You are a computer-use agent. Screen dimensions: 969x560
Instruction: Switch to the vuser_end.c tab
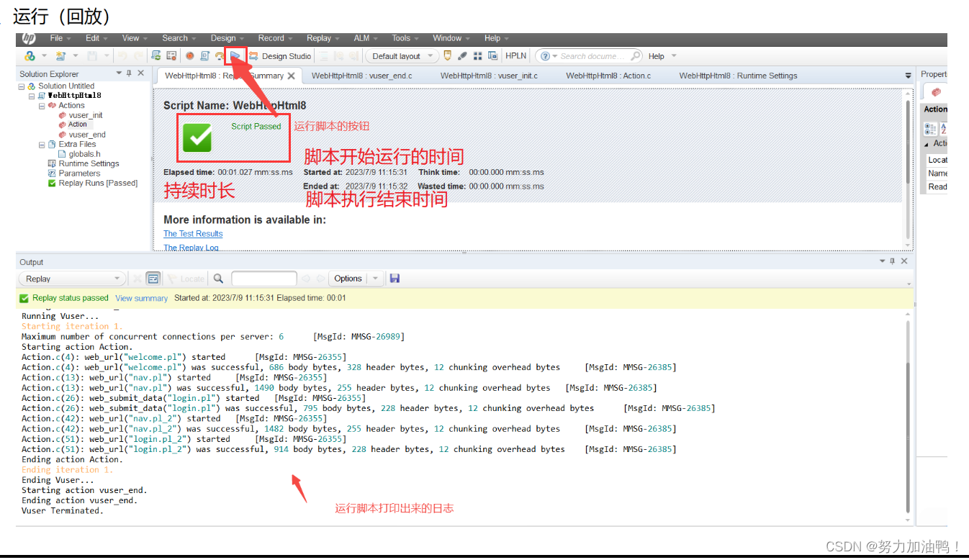pyautogui.click(x=362, y=76)
